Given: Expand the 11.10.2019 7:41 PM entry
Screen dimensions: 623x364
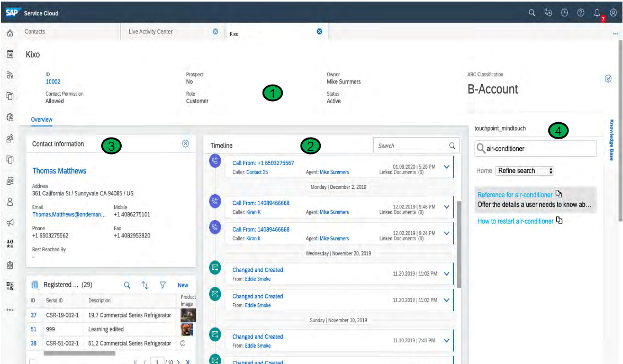Looking at the screenshot, I should coord(447,341).
